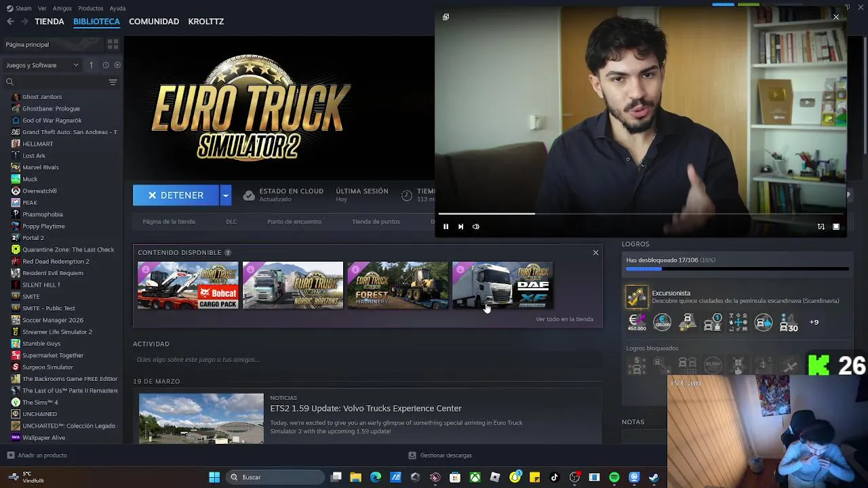The width and height of the screenshot is (868, 488).
Task: Open the Forest Machinery DLC thumbnail
Action: click(397, 285)
